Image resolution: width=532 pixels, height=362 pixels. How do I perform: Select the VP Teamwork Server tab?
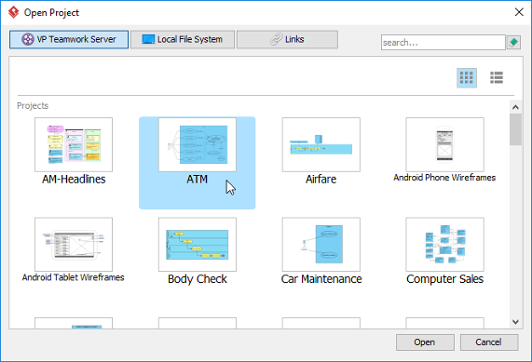click(x=69, y=39)
